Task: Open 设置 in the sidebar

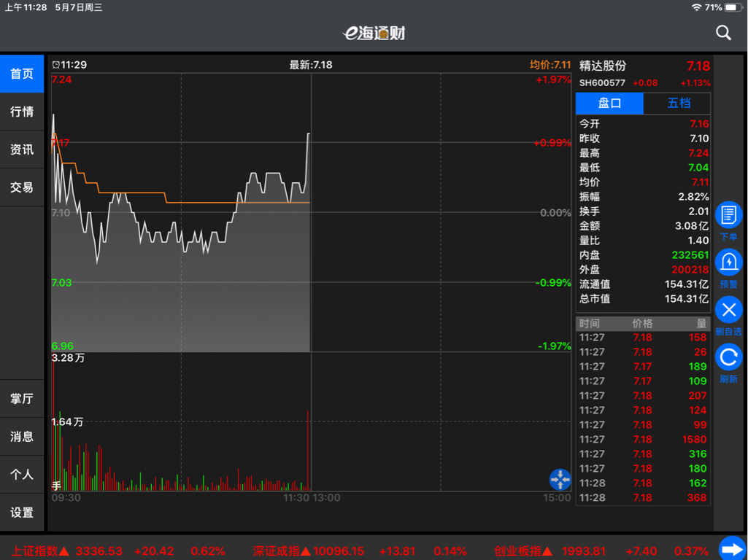Action: 22,513
